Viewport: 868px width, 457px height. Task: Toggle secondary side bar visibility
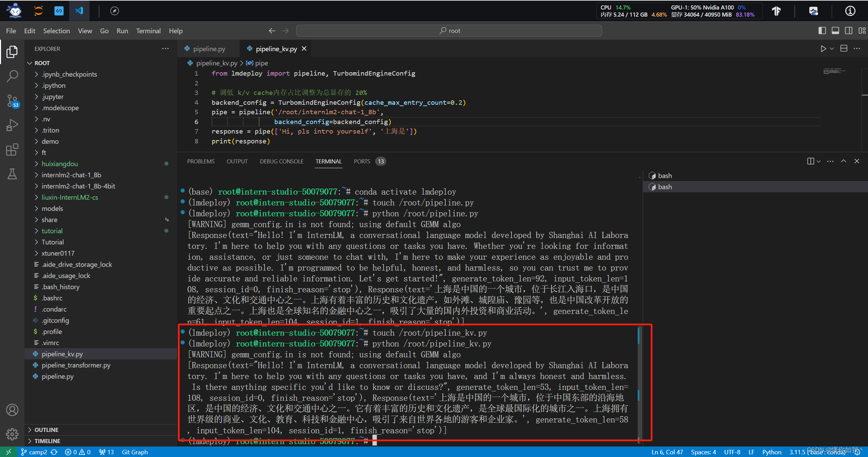tap(849, 31)
